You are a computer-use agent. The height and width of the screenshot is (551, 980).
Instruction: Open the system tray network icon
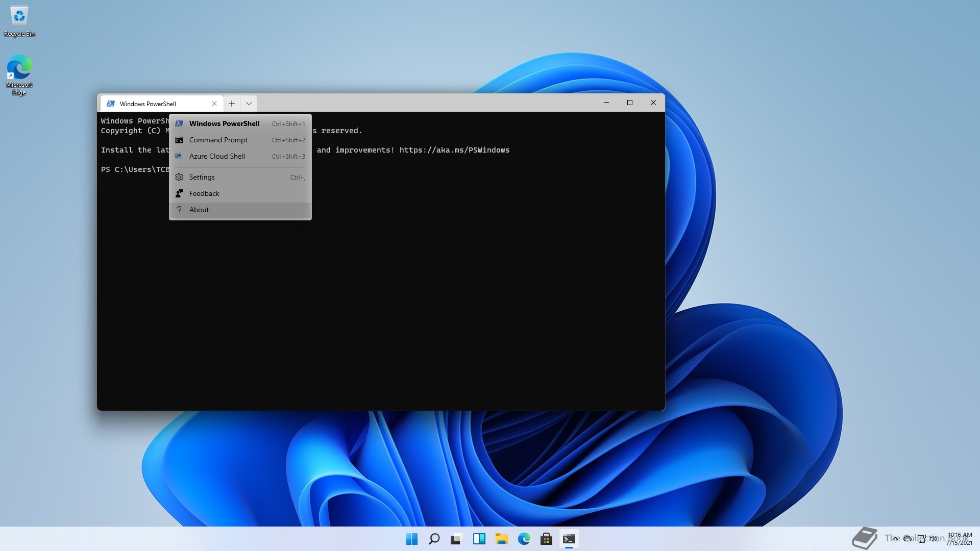(x=921, y=539)
